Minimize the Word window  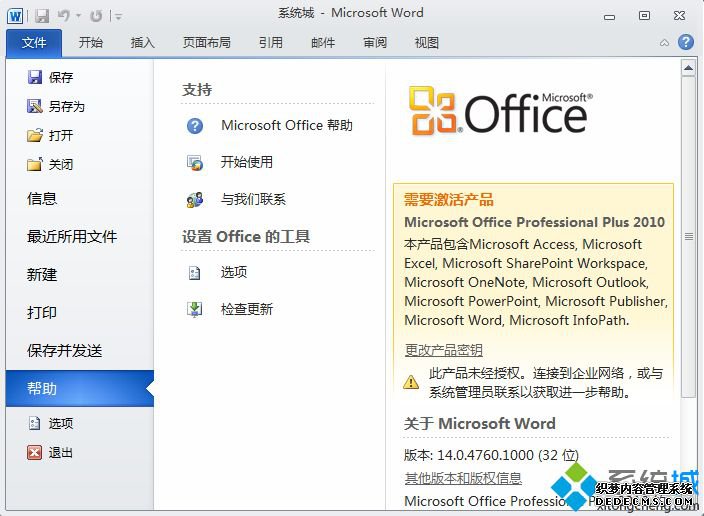tap(609, 17)
